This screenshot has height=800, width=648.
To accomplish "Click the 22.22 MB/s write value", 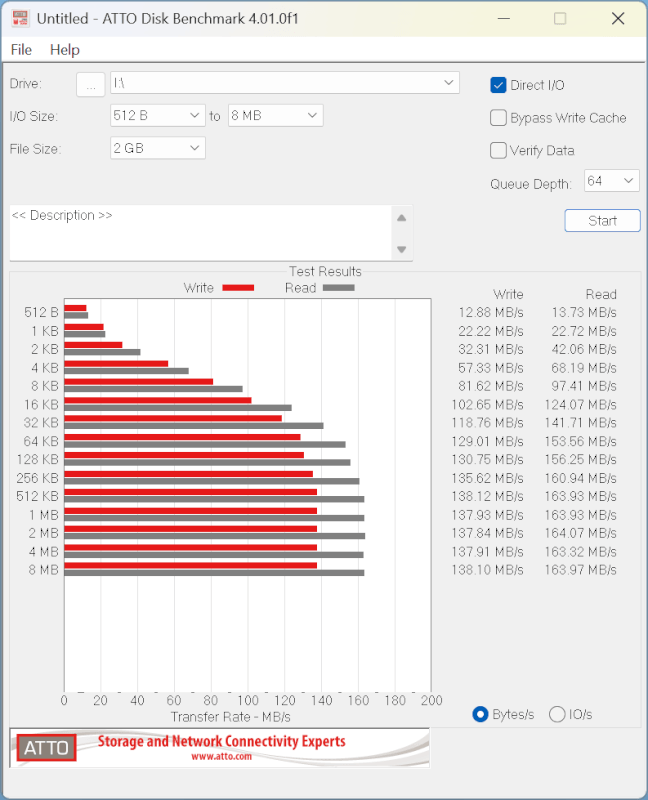I will pyautogui.click(x=491, y=331).
